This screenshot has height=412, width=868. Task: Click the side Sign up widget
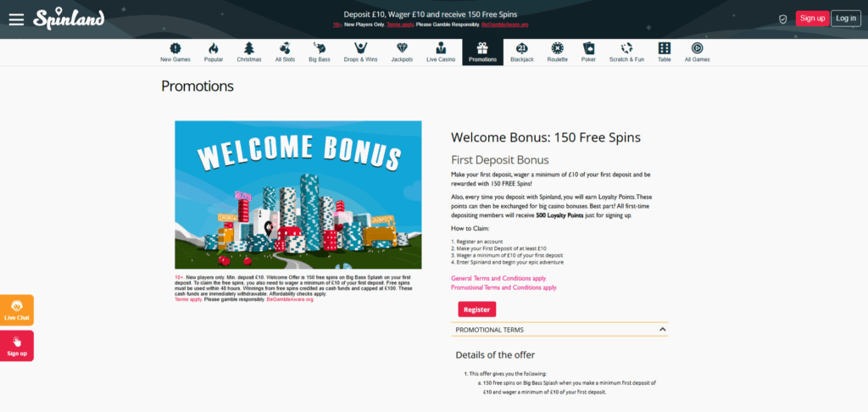point(17,346)
